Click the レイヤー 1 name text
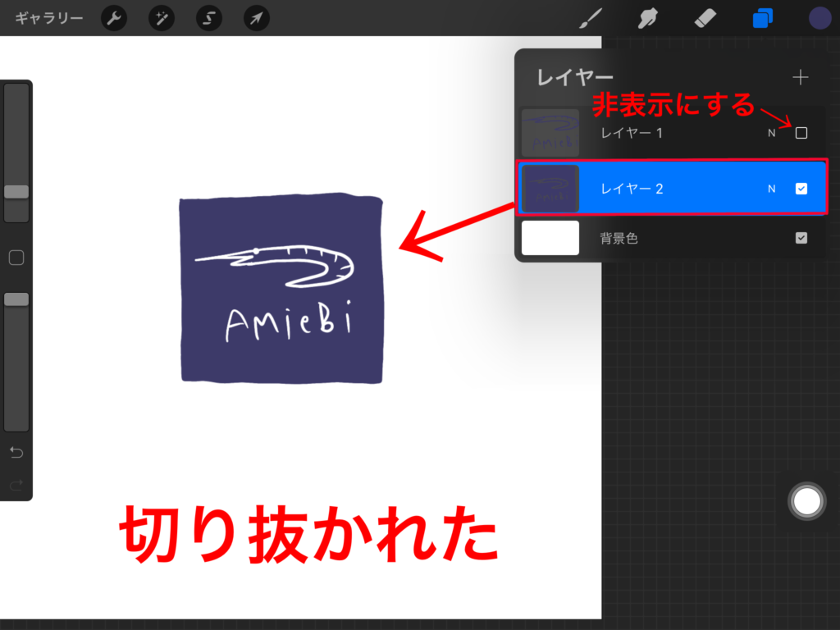The height and width of the screenshot is (630, 840). pyautogui.click(x=632, y=133)
